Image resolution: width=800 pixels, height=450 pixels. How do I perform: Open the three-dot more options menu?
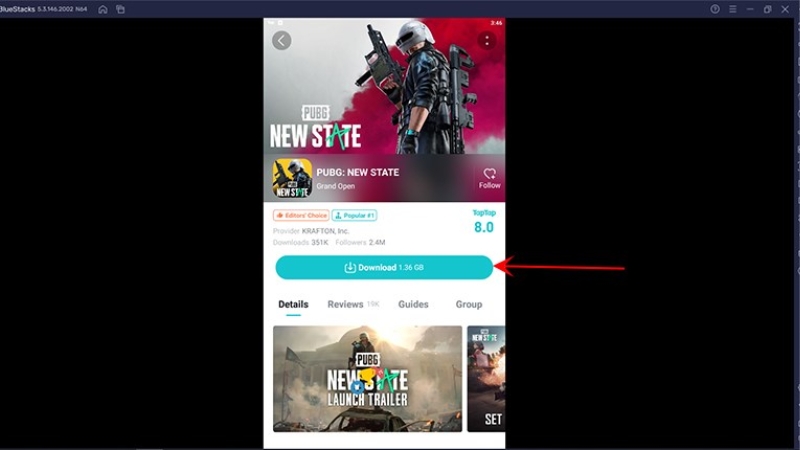pos(486,41)
